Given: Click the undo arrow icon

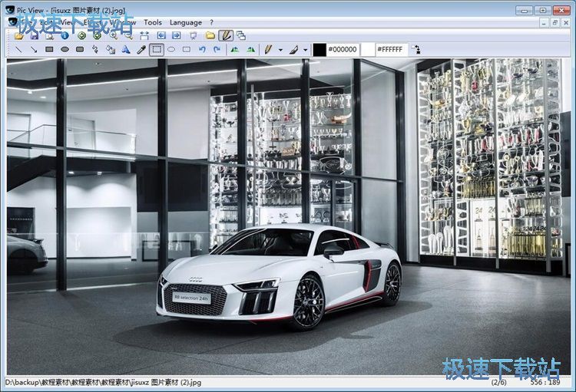Looking at the screenshot, I should (x=202, y=49).
